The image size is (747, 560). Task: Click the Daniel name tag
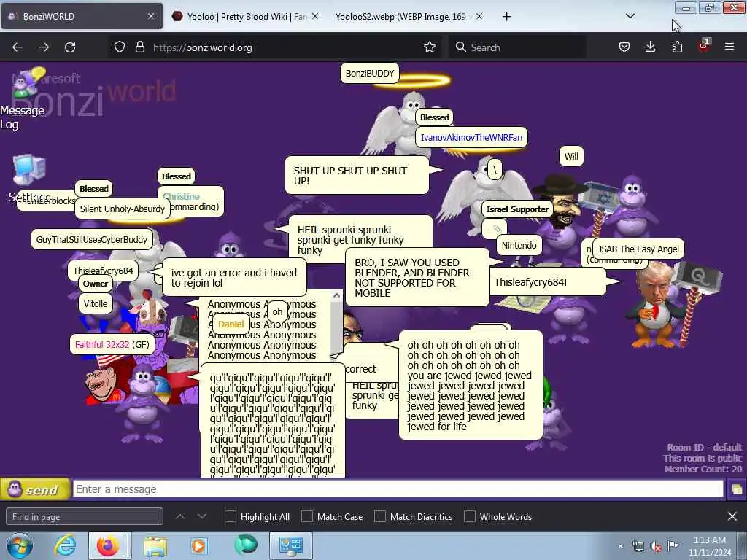pos(231,324)
